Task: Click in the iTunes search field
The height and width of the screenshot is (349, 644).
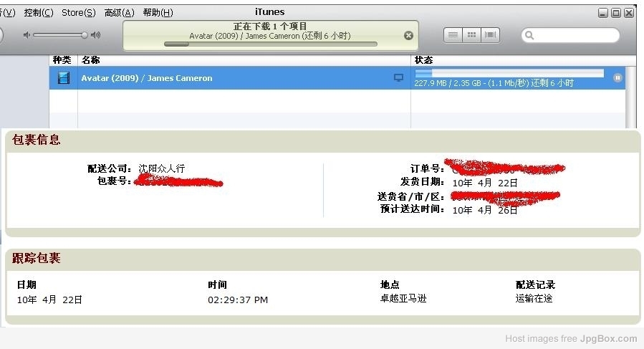Action: (x=575, y=35)
